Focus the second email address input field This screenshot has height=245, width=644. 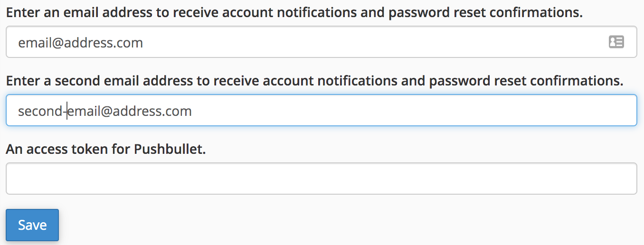click(x=321, y=111)
